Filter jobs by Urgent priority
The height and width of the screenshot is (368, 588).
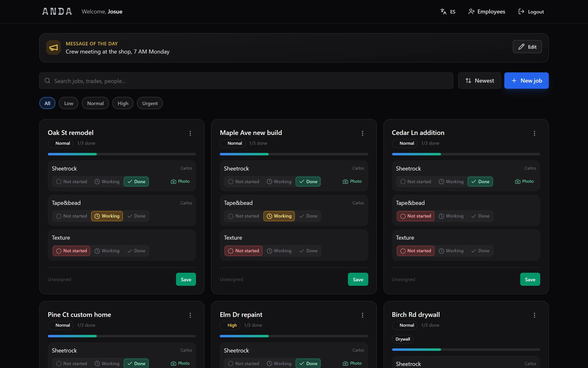[150, 103]
